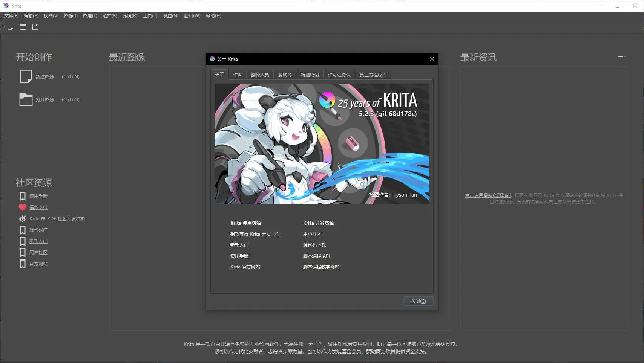Switch to the 赞助商 tab

coord(285,75)
